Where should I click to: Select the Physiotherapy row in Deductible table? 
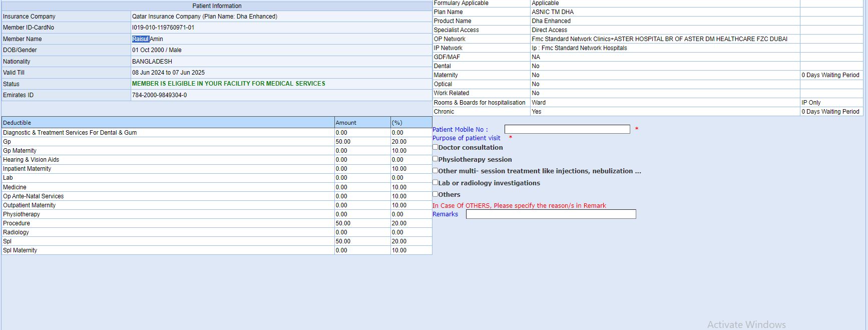22,214
